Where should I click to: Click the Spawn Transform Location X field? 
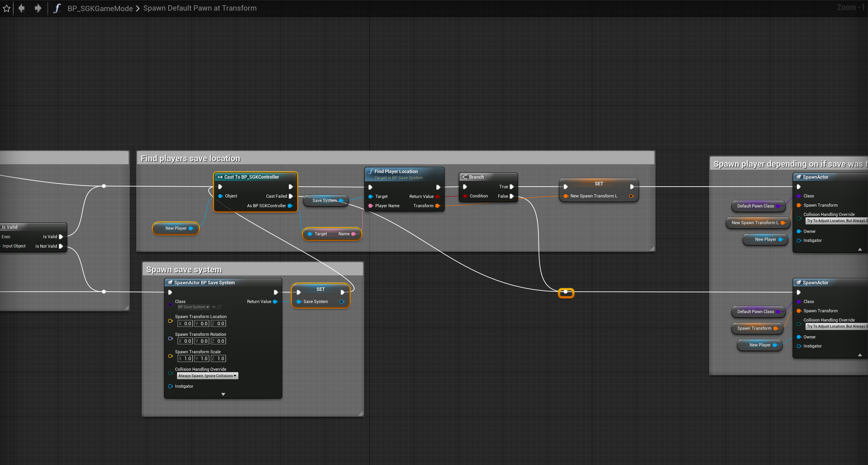click(185, 324)
